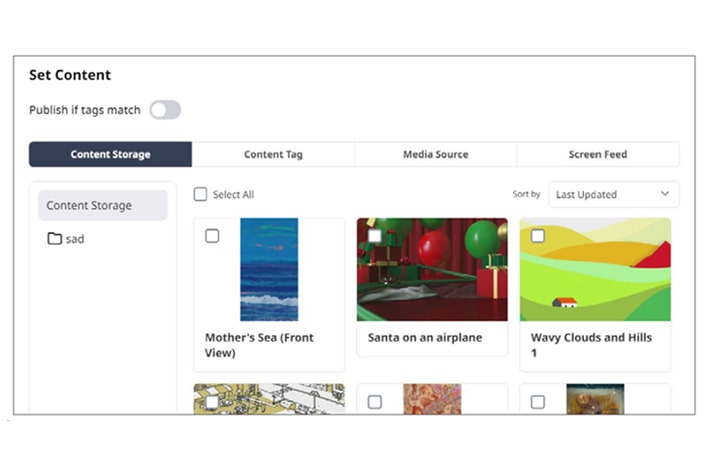
Task: Click the Sort by dropdown chevron arrow
Action: (665, 194)
